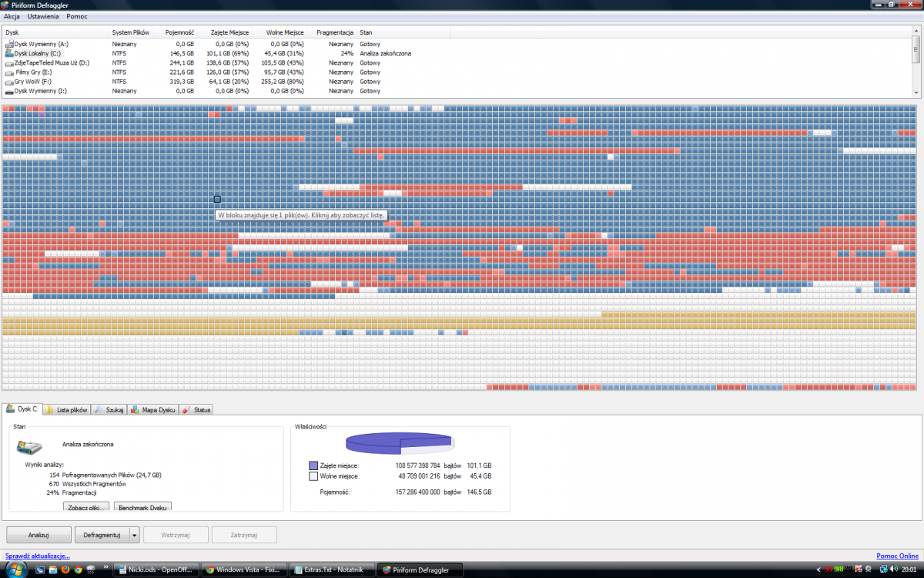The image size is (924, 578).
Task: Sort by Zajęte Miejsce column header
Action: (225, 32)
